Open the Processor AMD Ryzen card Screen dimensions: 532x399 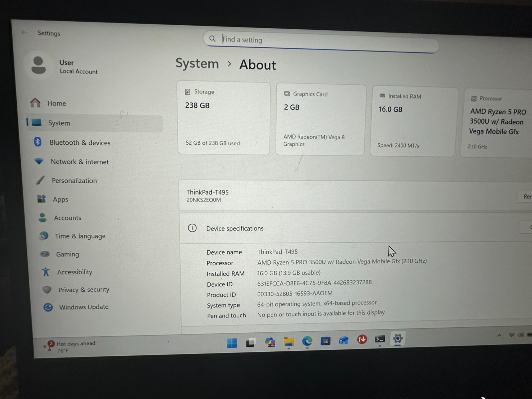(x=497, y=123)
